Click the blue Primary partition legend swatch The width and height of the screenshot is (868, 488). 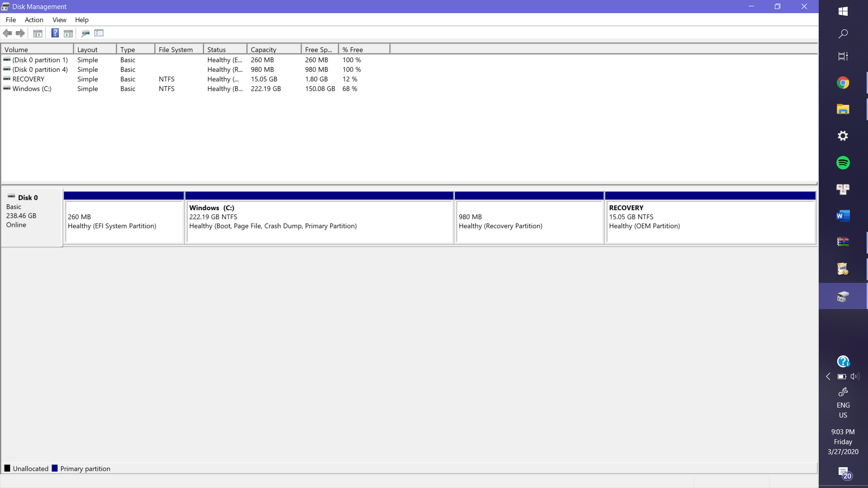click(x=55, y=468)
